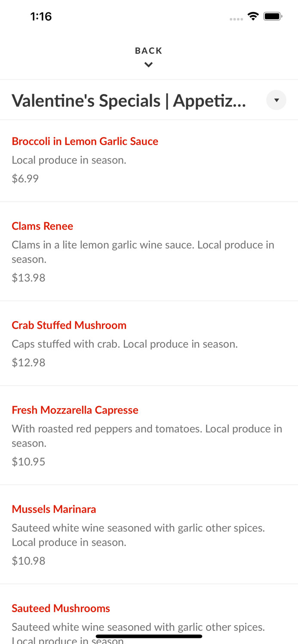
Task: Tap the $10.95 Mozzarella Capresse price
Action: tap(28, 462)
